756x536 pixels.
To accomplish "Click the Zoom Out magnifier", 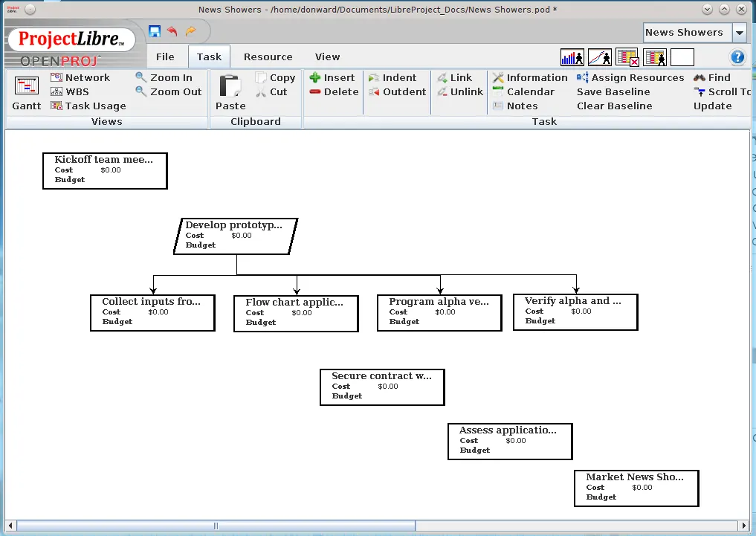I will click(x=169, y=91).
